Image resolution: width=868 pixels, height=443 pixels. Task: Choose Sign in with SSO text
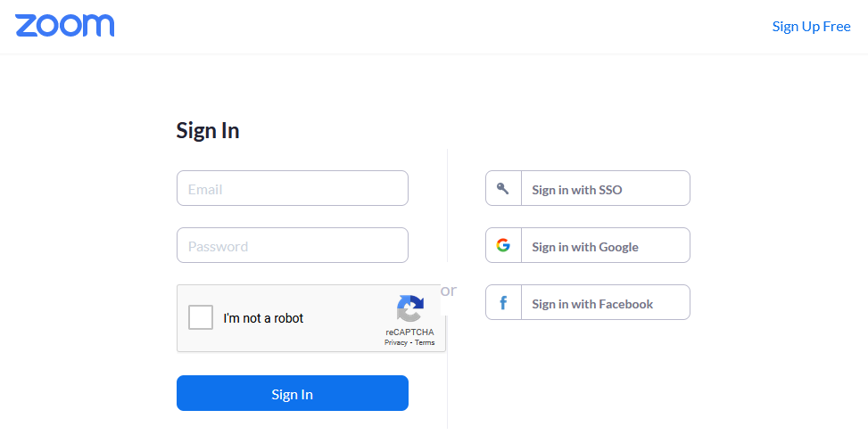(x=576, y=190)
